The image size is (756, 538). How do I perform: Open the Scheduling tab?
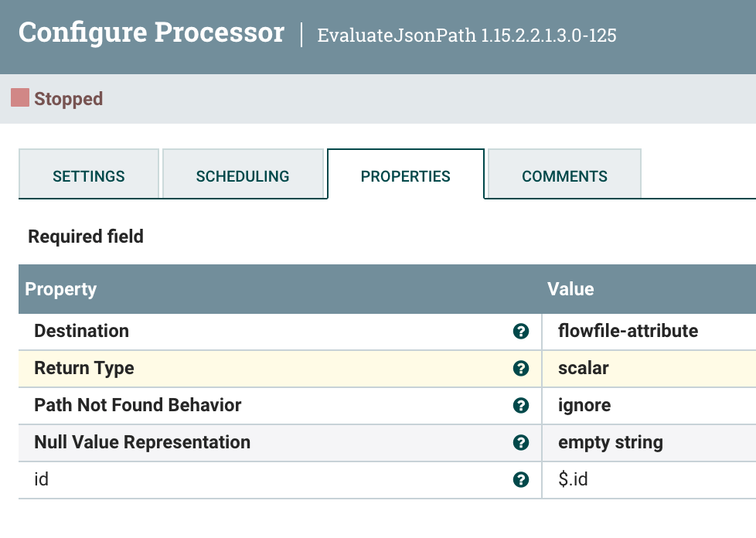pyautogui.click(x=243, y=174)
